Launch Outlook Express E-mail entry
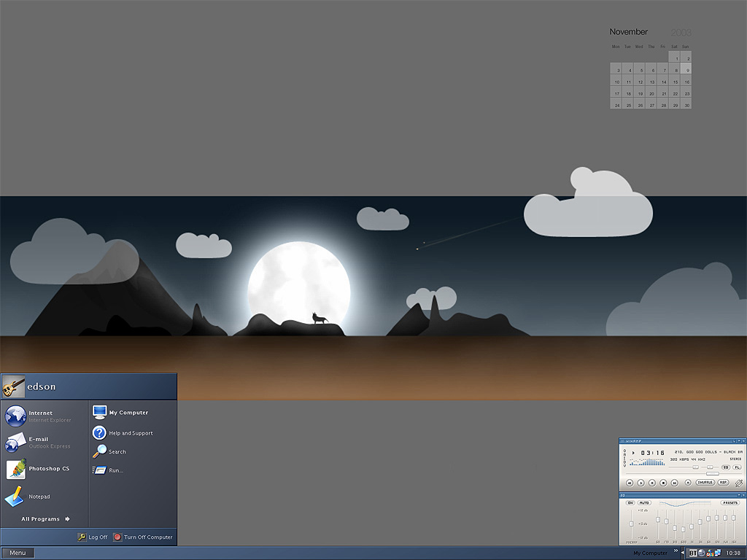747x560 pixels. pyautogui.click(x=38, y=443)
